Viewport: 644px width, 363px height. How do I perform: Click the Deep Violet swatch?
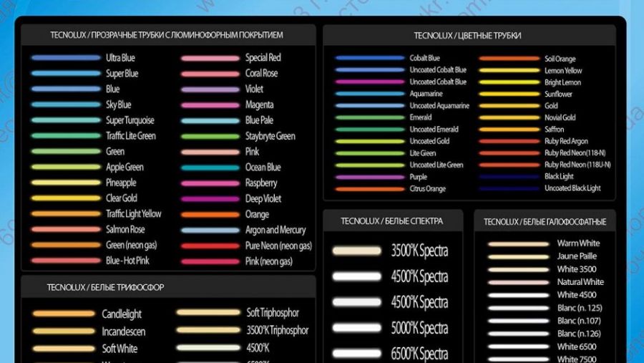pos(210,199)
